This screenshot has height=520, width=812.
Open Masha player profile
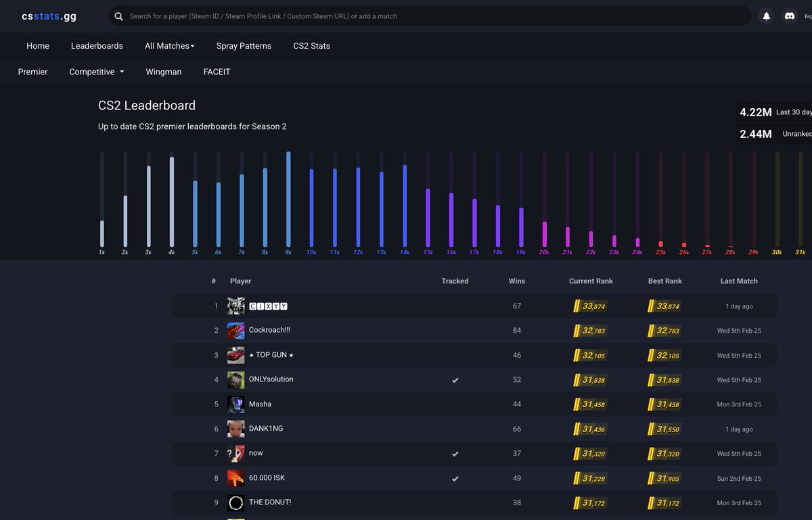pyautogui.click(x=260, y=404)
